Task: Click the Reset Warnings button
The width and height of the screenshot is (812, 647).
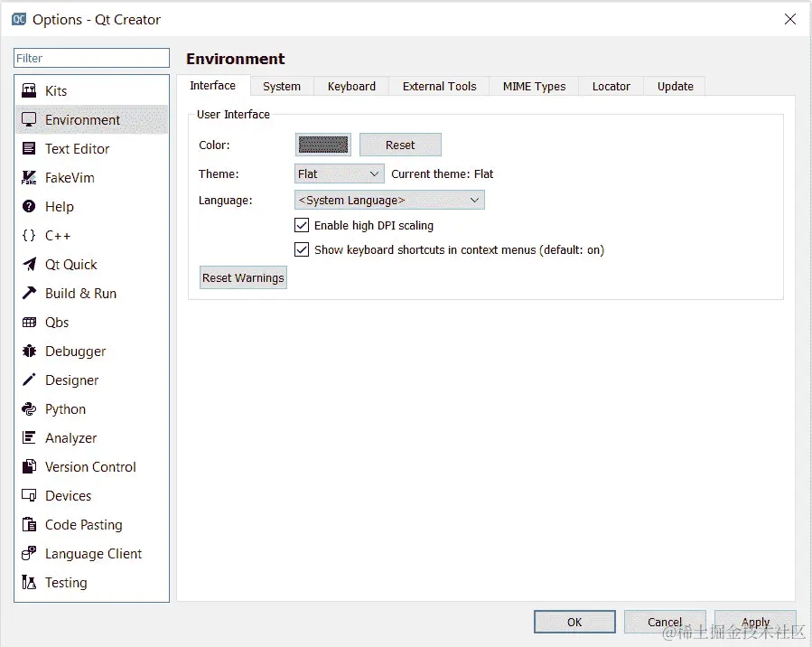Action: pyautogui.click(x=243, y=277)
